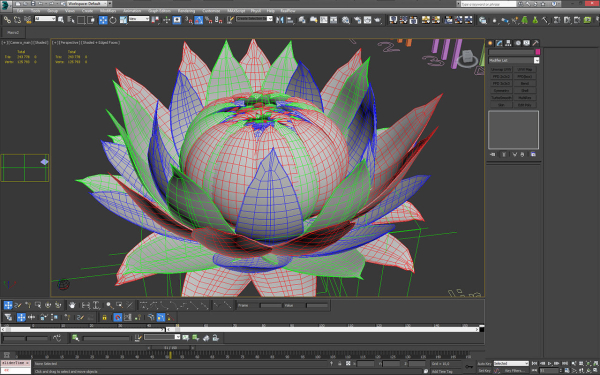Click the pink object color swatch
Screen dimensions: 600x375
[x=538, y=52]
